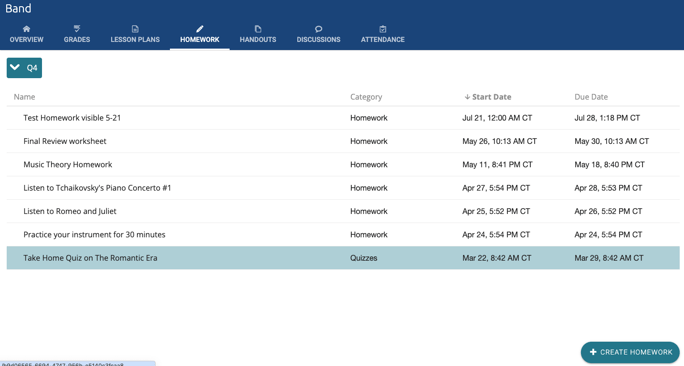The height and width of the screenshot is (366, 684).
Task: Click the May 11, 8:41 PM CT start date
Action: (497, 164)
